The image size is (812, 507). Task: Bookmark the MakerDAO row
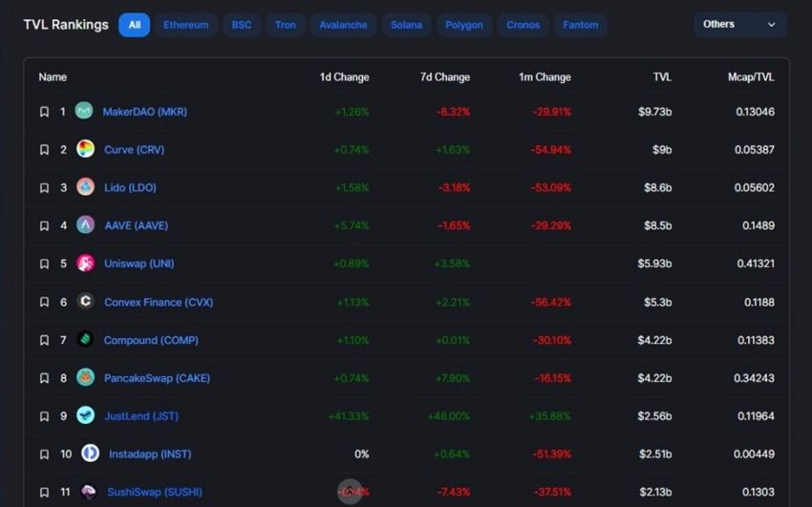point(45,112)
